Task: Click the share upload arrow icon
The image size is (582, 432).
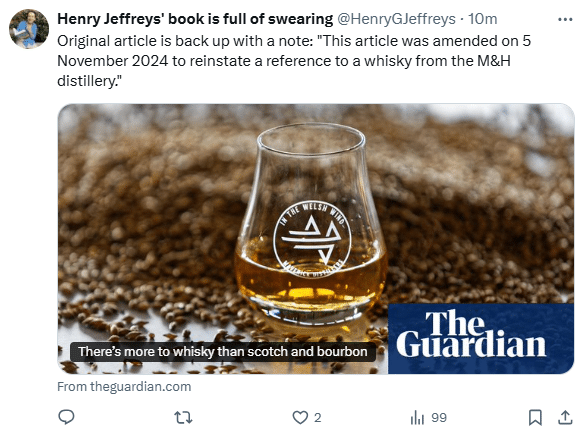Action: click(565, 417)
